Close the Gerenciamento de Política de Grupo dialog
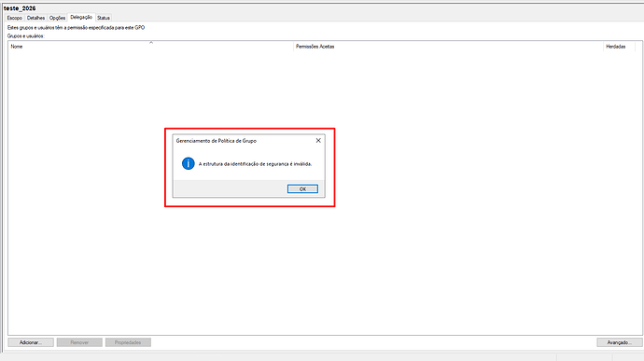 pyautogui.click(x=318, y=141)
